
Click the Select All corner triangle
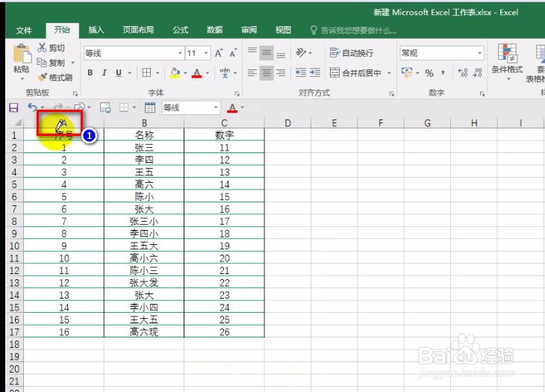coord(16,122)
